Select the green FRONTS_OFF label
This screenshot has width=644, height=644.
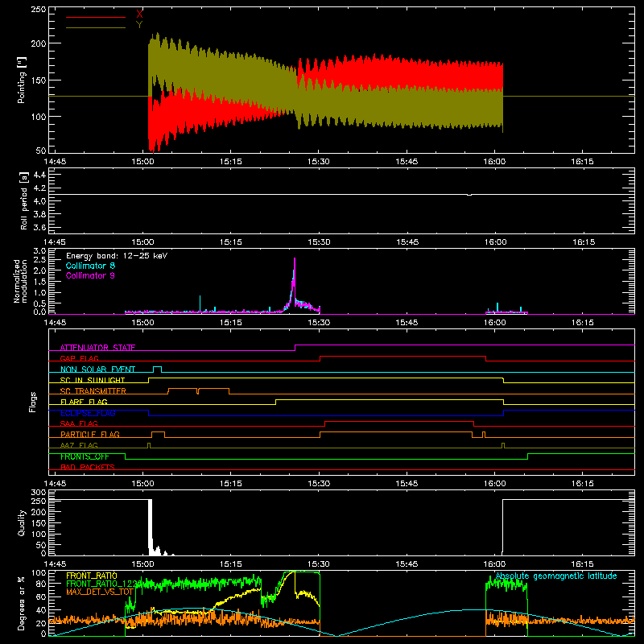pos(85,456)
